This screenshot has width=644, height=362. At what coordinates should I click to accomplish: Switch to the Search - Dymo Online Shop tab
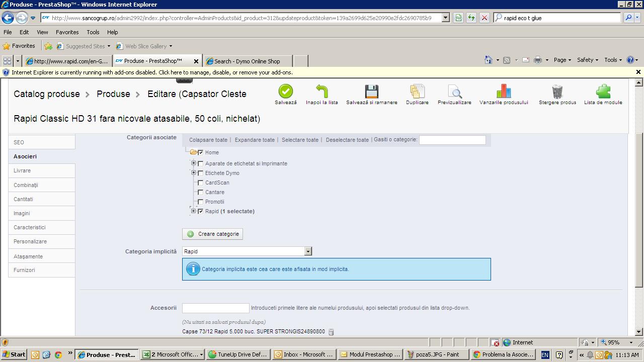tap(247, 61)
